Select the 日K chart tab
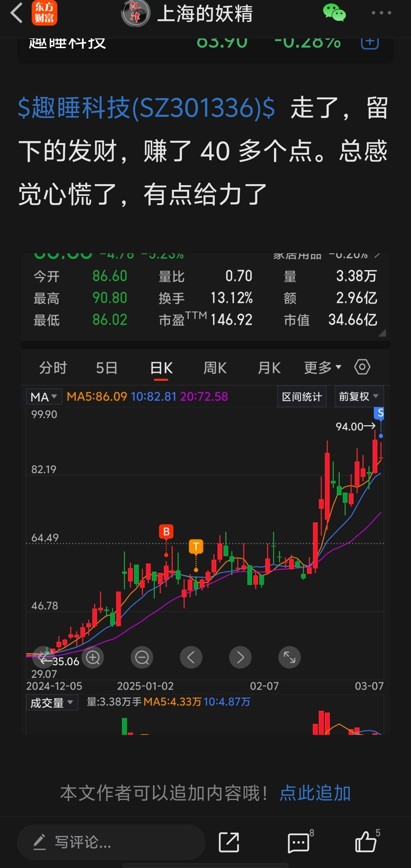Screen dimensions: 411x868 (161, 368)
